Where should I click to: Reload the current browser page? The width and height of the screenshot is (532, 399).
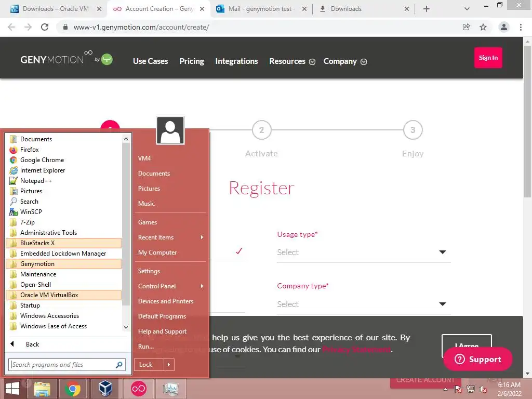click(45, 27)
